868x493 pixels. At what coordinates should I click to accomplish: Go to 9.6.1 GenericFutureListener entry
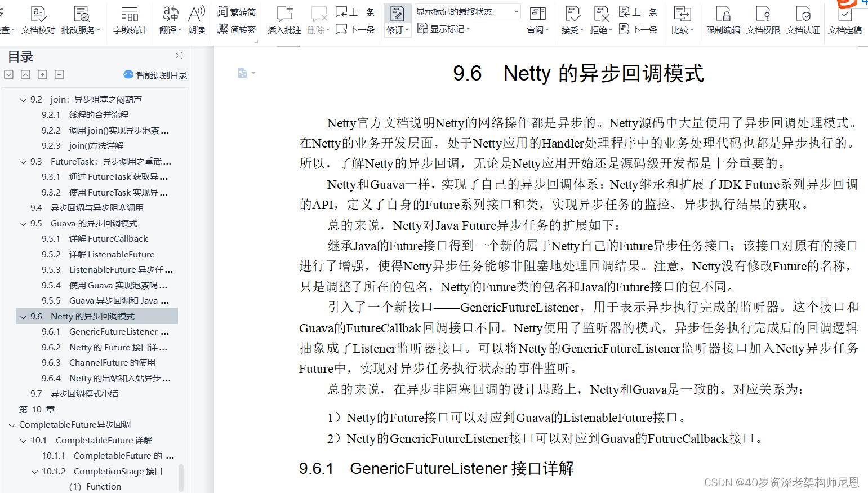(105, 332)
